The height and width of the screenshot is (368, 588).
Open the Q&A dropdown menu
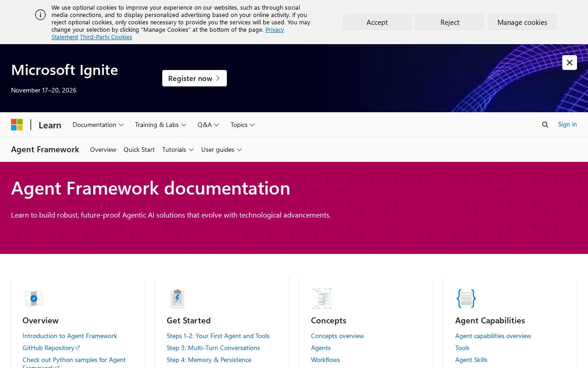tap(209, 125)
